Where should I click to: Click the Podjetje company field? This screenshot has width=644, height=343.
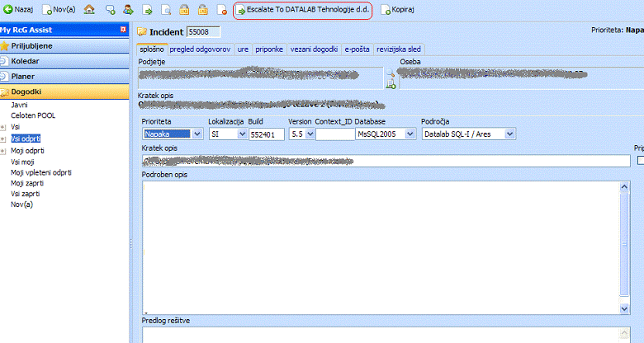[x=260, y=78]
